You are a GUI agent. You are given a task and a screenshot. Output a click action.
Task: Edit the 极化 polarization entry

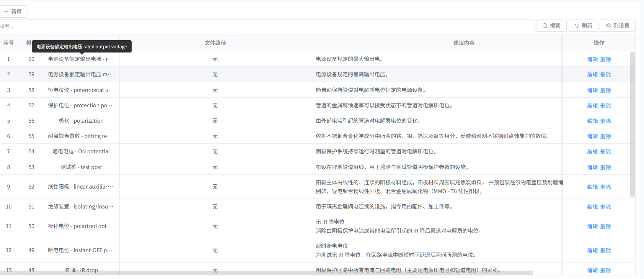[592, 121]
